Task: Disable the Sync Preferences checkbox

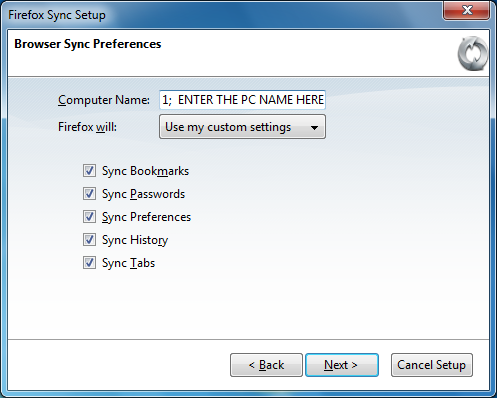Action: [x=89, y=217]
